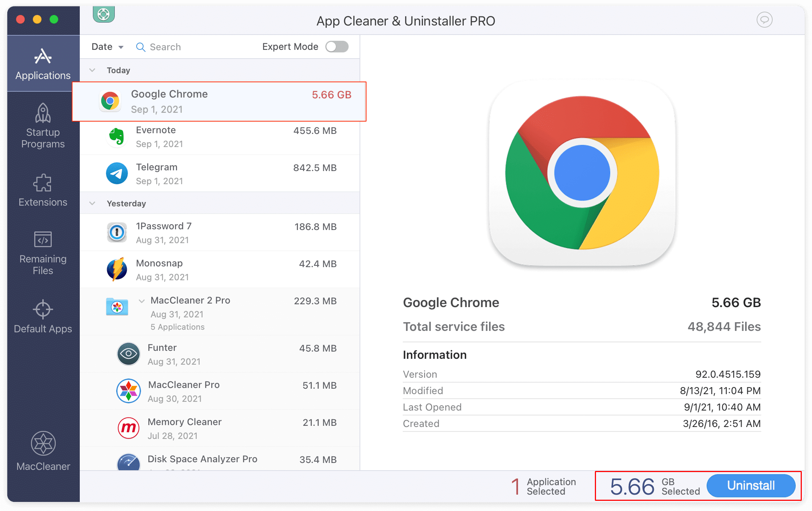The width and height of the screenshot is (812, 511).
Task: Click the 5.66 GB size in Chrome row
Action: click(x=332, y=95)
